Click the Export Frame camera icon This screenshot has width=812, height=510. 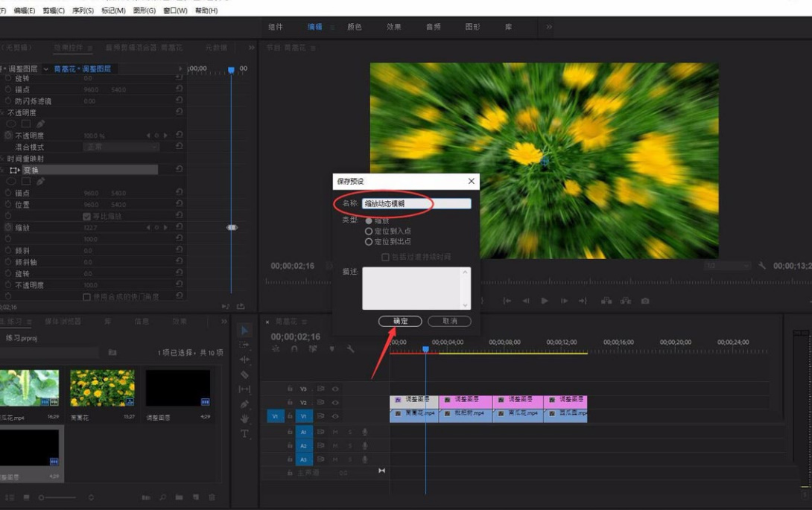pos(645,301)
